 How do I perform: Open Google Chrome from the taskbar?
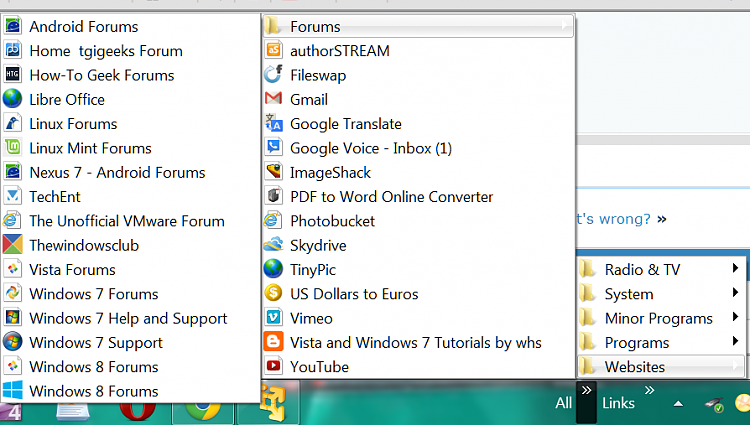203,412
